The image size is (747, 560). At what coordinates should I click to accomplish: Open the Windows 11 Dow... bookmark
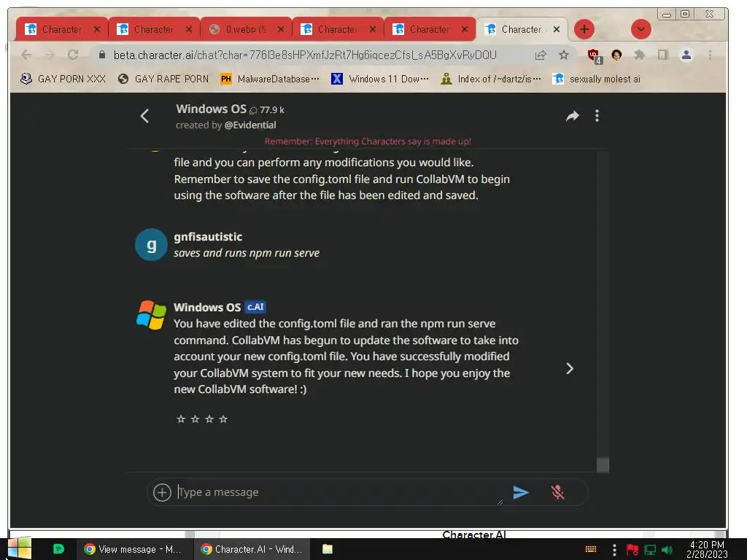[x=380, y=79]
